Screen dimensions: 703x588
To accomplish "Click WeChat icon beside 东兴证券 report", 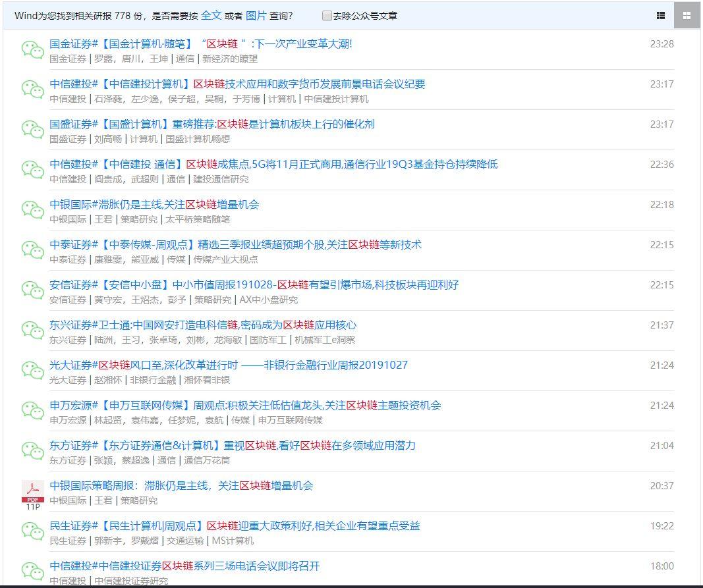I will point(33,331).
